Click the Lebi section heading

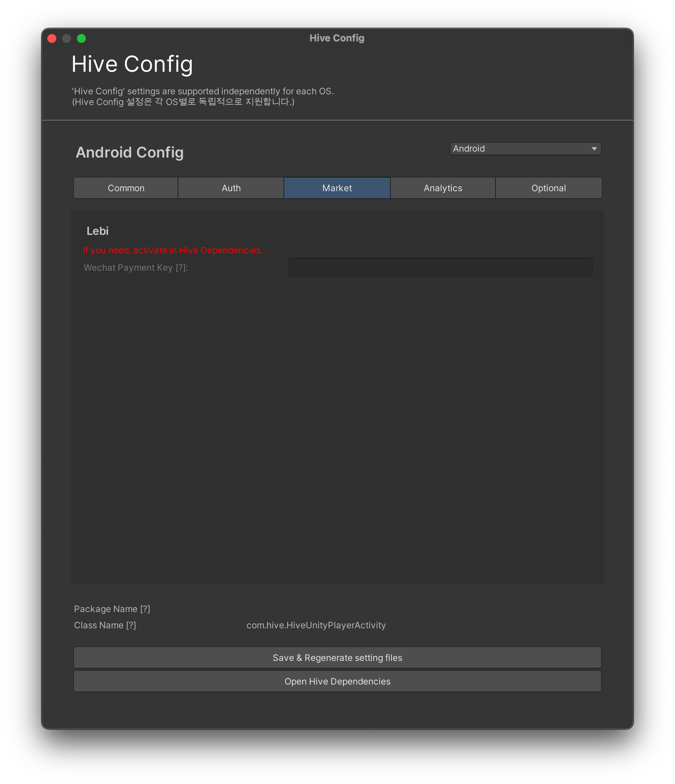[x=97, y=231]
